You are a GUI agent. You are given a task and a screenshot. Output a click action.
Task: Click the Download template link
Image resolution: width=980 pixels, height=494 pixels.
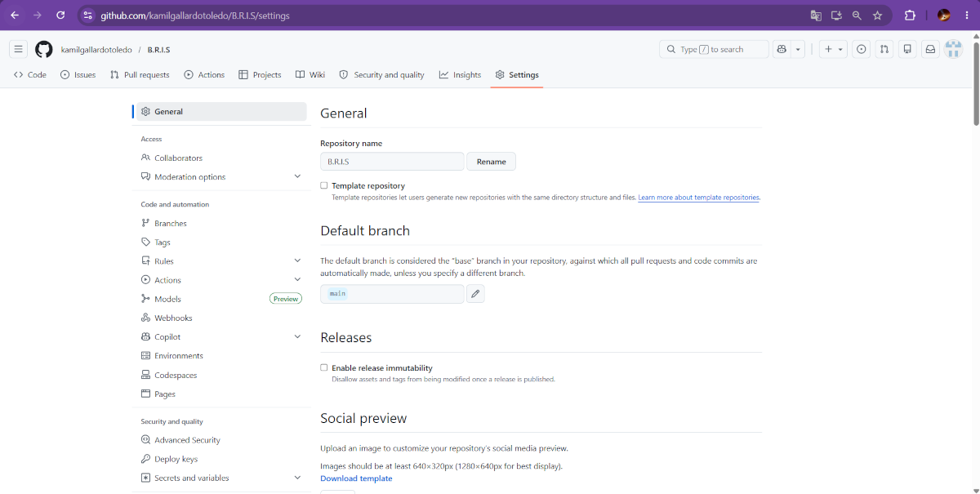point(356,478)
